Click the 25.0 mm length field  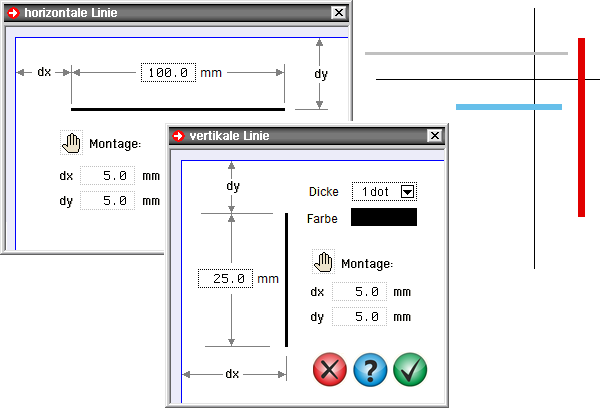(x=225, y=279)
